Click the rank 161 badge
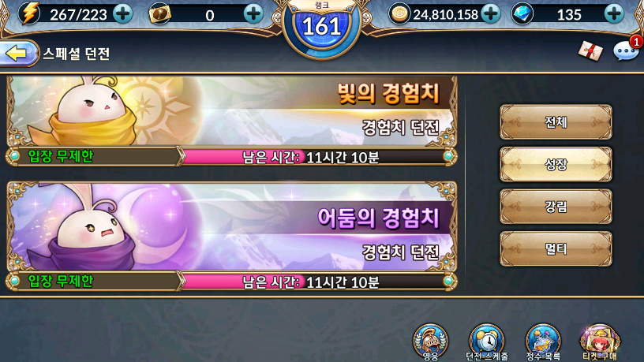 click(x=322, y=27)
